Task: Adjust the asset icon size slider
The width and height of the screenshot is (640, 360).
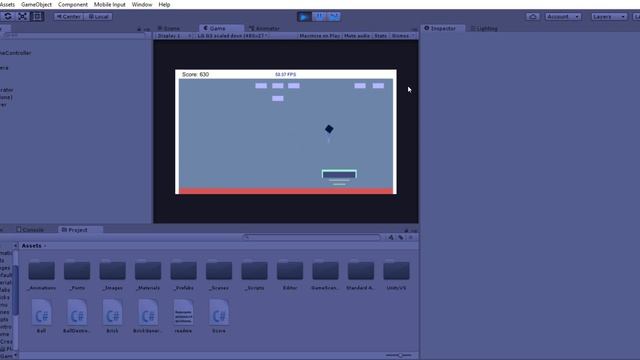Action: coord(399,355)
